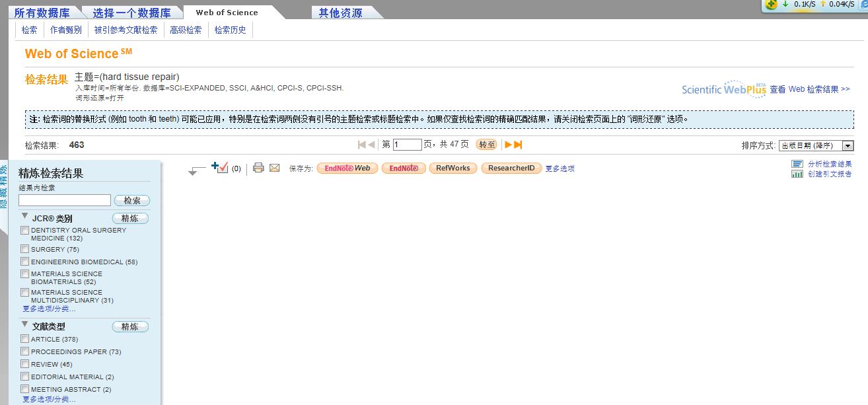Collapse the 文献类型 section triangle

24,324
